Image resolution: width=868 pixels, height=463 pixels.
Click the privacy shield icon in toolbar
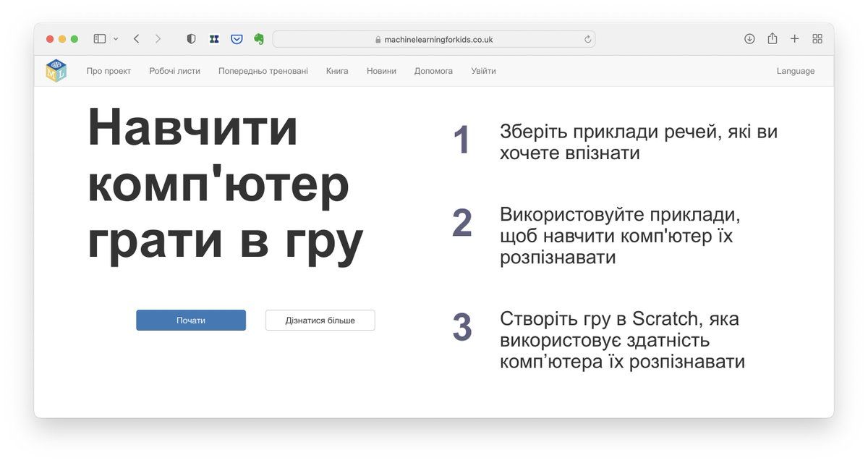(191, 39)
